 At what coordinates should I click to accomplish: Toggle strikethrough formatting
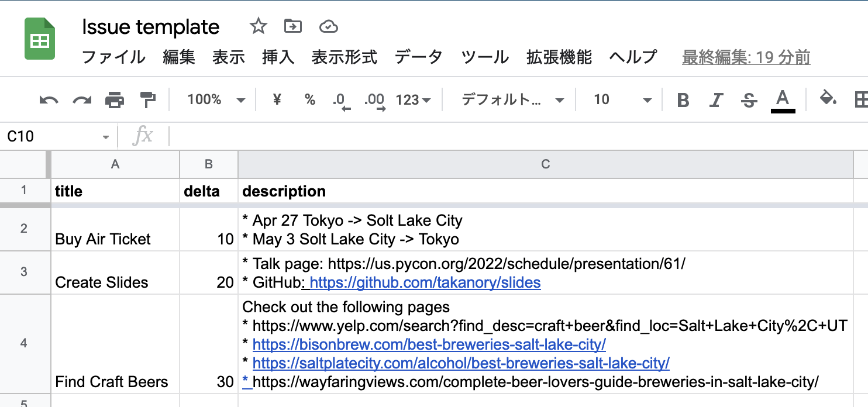pos(749,99)
